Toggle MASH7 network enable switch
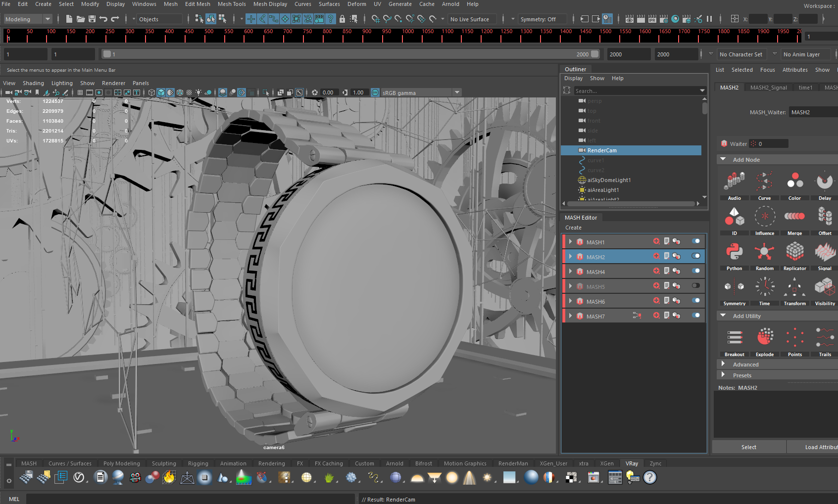 point(696,316)
